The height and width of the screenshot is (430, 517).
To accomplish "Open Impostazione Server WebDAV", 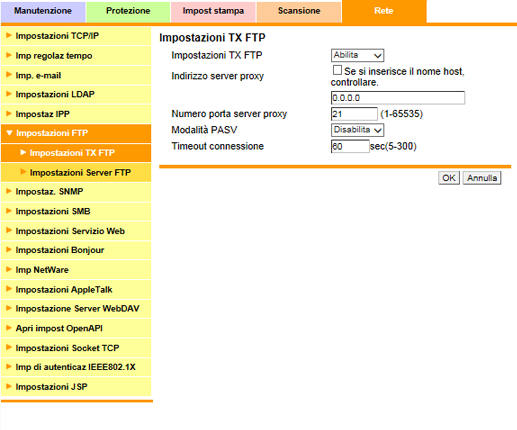I will tap(76, 309).
